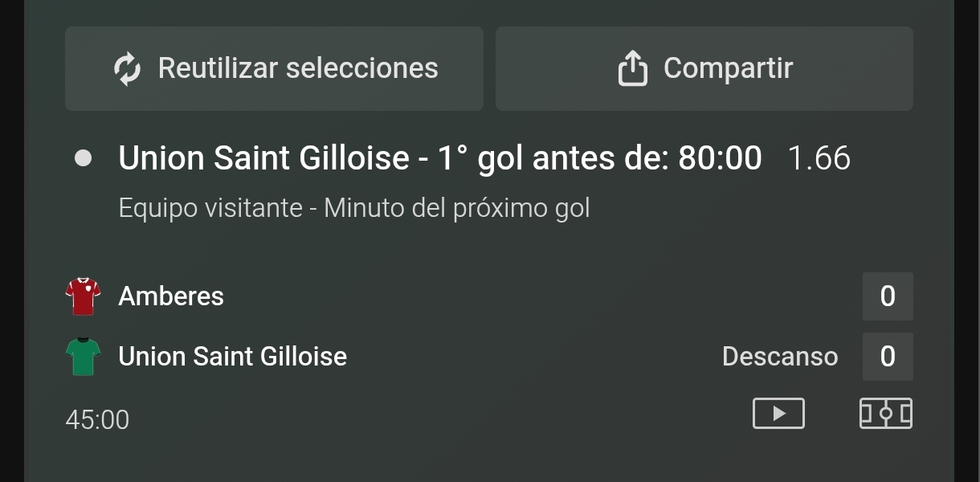Viewport: 980px width, 482px height.
Task: Tap the circular arrows reuse icon
Action: pyautogui.click(x=127, y=69)
